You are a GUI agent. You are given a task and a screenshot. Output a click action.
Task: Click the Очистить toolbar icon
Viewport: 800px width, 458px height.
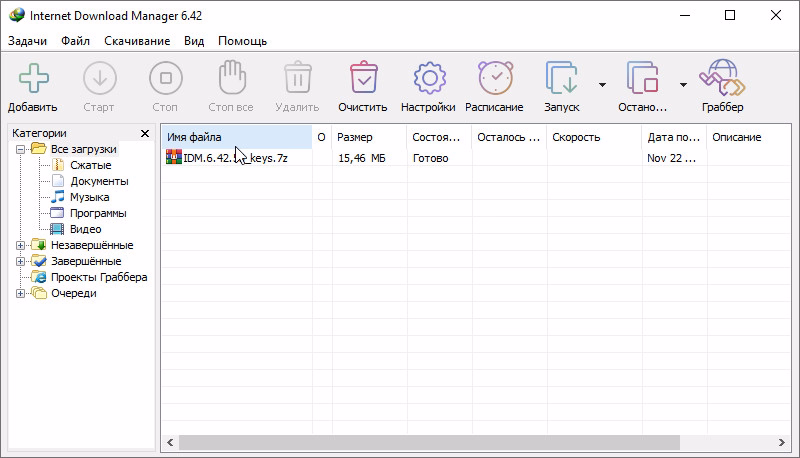[362, 78]
